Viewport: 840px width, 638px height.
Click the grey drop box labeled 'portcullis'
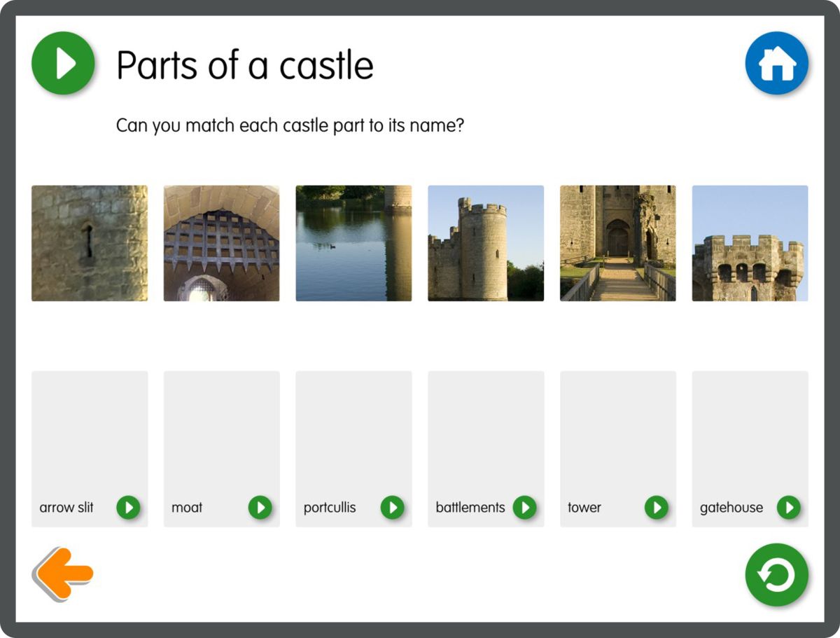tap(353, 449)
